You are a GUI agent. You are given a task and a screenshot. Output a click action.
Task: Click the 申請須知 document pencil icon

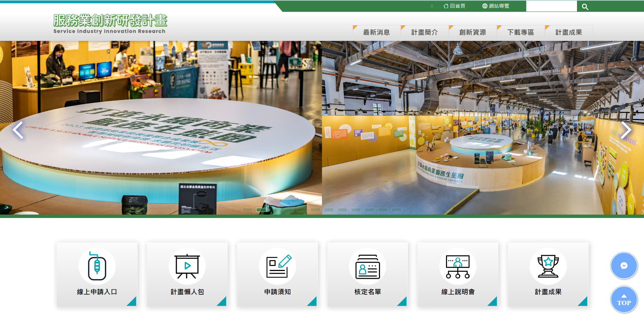pyautogui.click(x=277, y=267)
